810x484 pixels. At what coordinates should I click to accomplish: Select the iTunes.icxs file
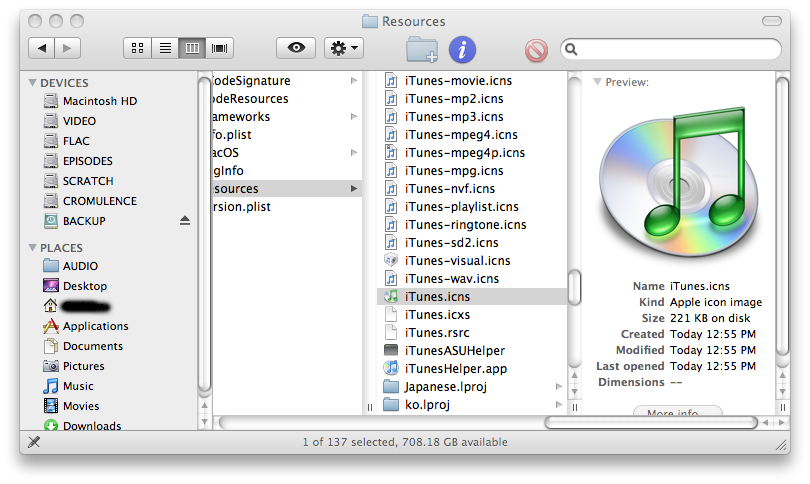pyautogui.click(x=472, y=315)
